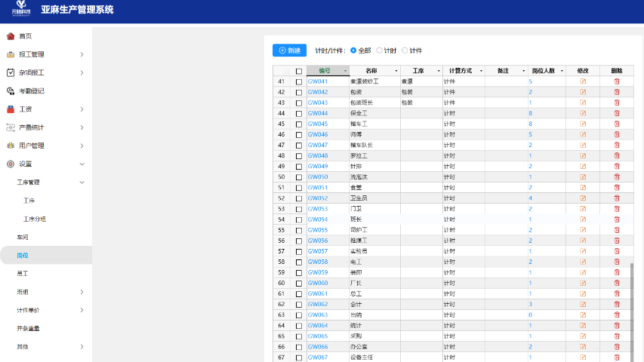Image resolution: width=644 pixels, height=362 pixels.
Task: Click the 考勤登记 sidebar icon
Action: 11,90
